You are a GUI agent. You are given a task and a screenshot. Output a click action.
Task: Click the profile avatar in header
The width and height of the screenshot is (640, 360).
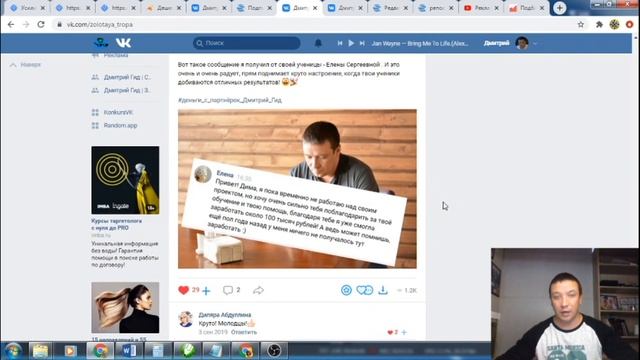522,43
